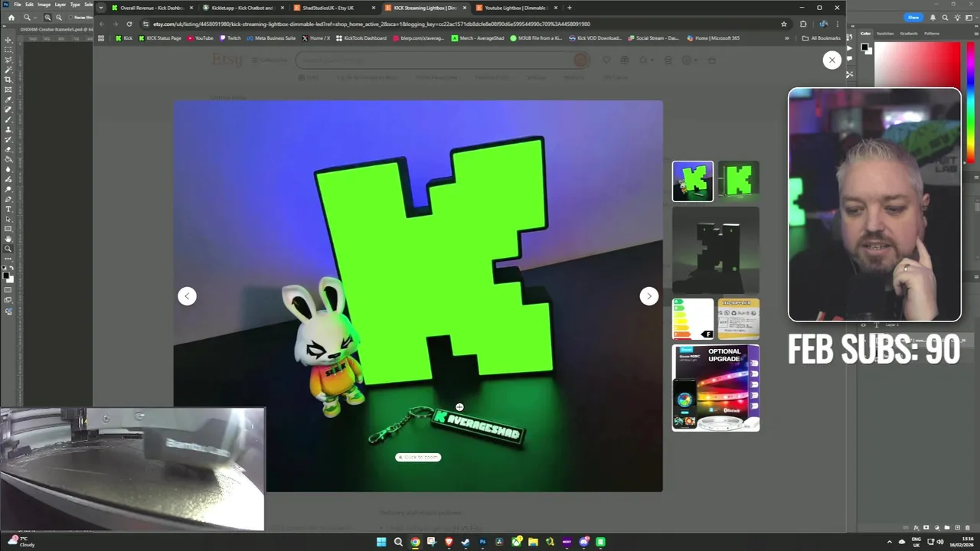Click the foreground color swatch in Photoshop toolbar

(x=7, y=275)
